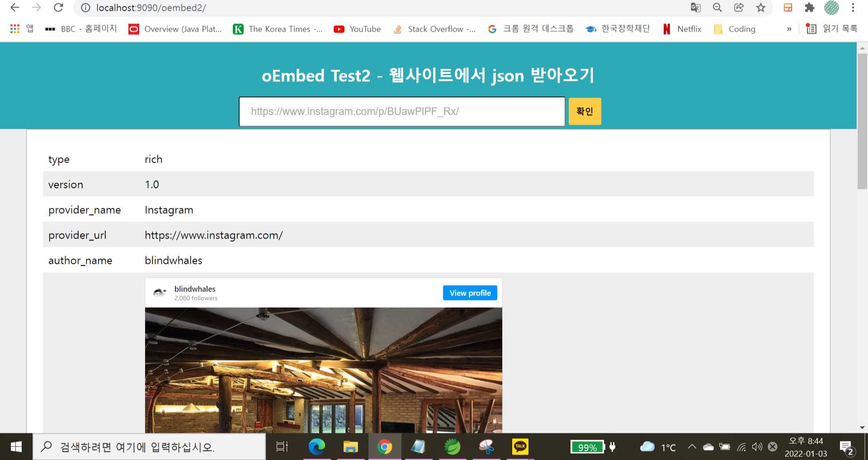Open the Google Translate page icon

click(696, 8)
